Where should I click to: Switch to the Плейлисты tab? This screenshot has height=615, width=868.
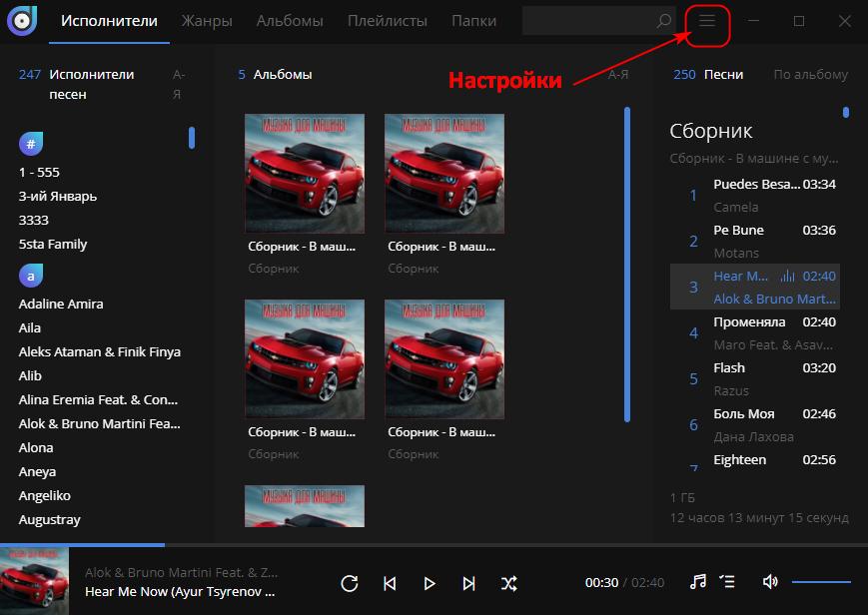[x=388, y=21]
